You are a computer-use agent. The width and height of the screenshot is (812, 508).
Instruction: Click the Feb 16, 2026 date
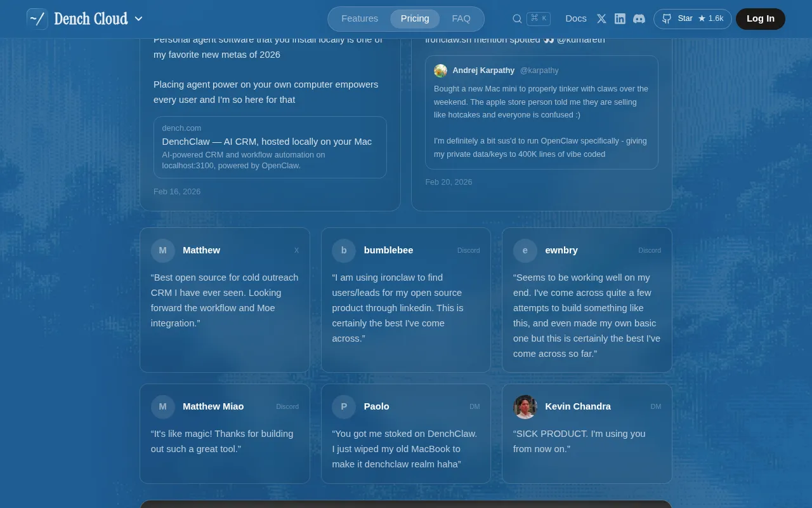[x=177, y=191]
